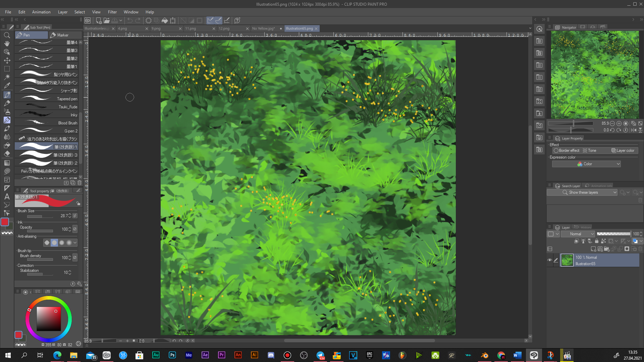Screen dimensions: 644x362
Task: Click the Undo arrow icon
Action: pos(130,20)
